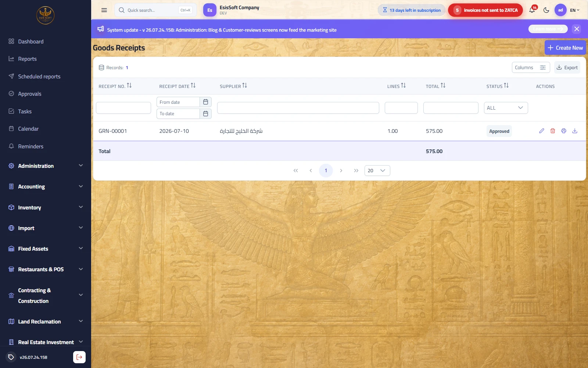Screen dimensions: 588x368
Task: Open the page size 20 dropdown
Action: (377, 170)
